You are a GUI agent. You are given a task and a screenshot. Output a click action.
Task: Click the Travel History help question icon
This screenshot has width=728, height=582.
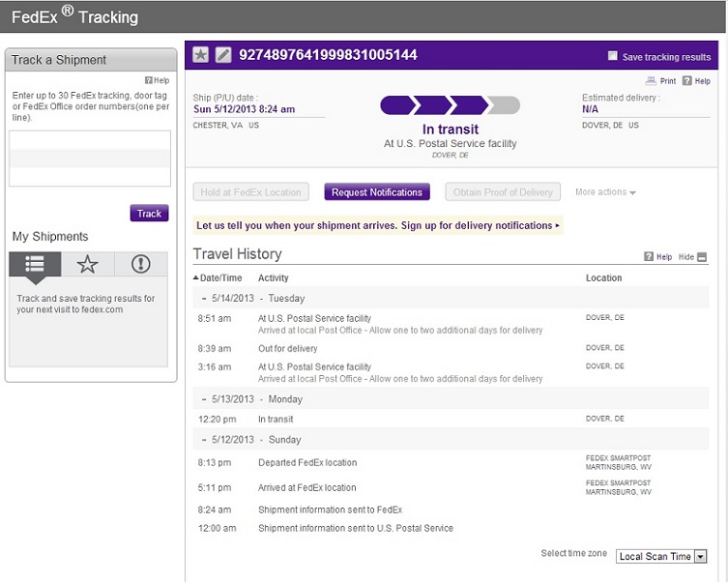649,256
